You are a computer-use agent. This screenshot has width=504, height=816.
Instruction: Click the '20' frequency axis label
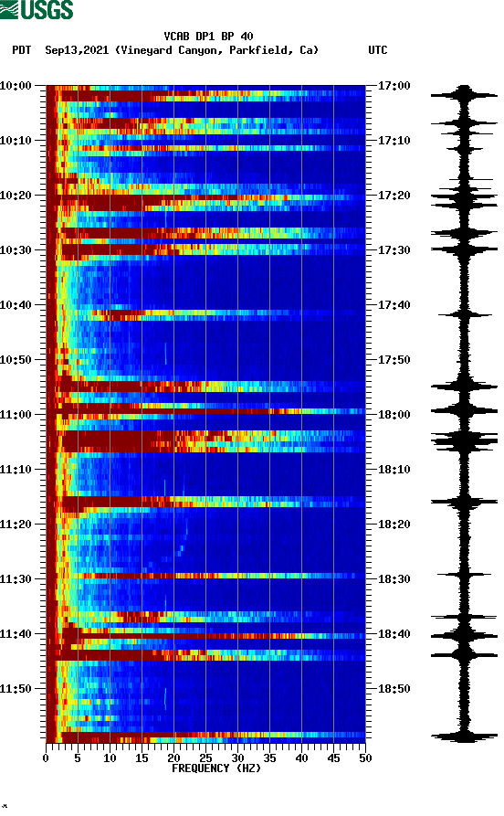(173, 758)
